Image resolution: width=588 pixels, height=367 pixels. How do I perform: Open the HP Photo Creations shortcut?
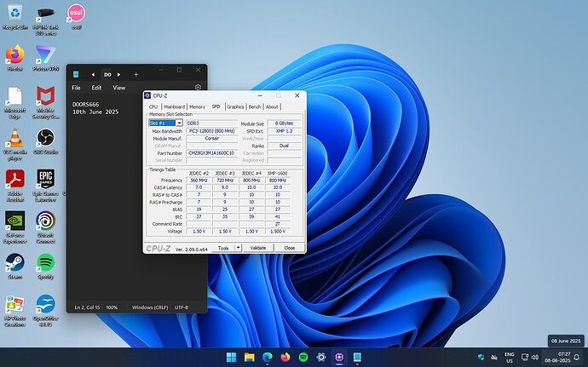tap(15, 311)
